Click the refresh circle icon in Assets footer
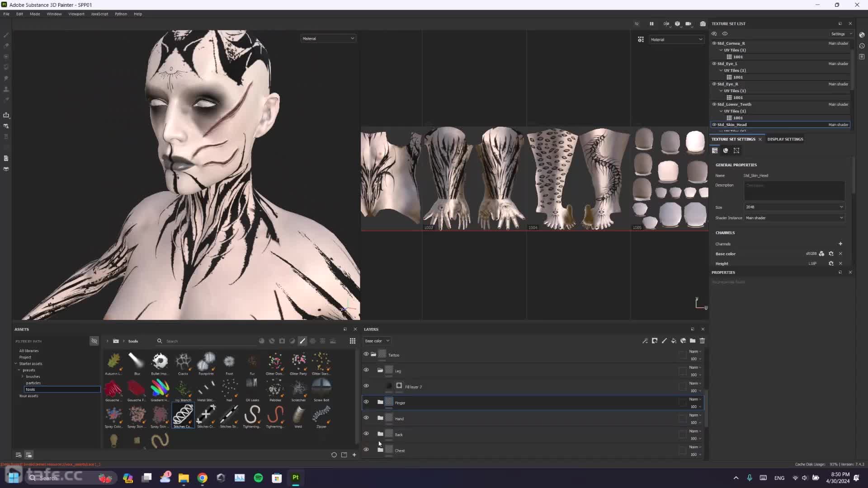Screen dimensions: 868x488 pos(334,455)
